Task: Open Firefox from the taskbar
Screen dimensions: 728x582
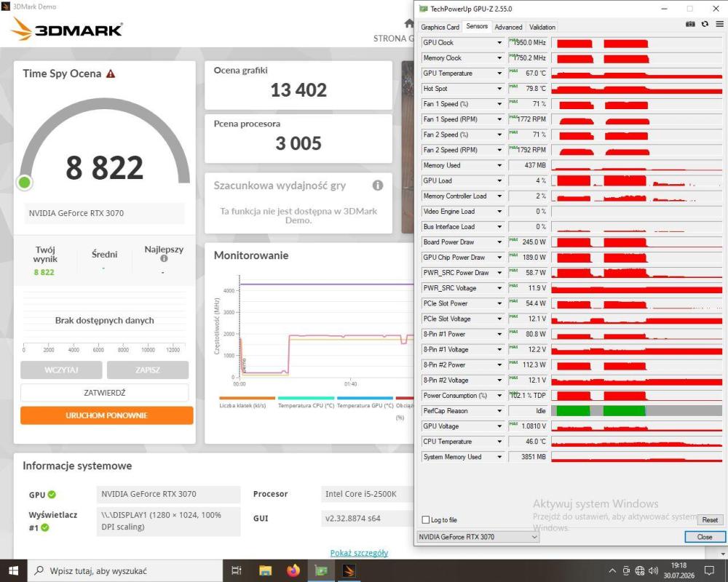Action: (x=293, y=571)
